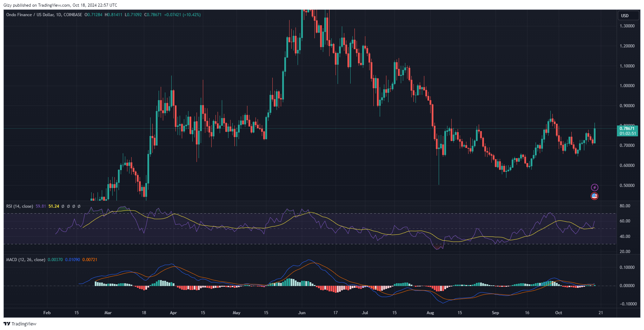Viewport: 644px width, 330px height.
Task: Click the Apr label on time axis
Action: (173, 313)
